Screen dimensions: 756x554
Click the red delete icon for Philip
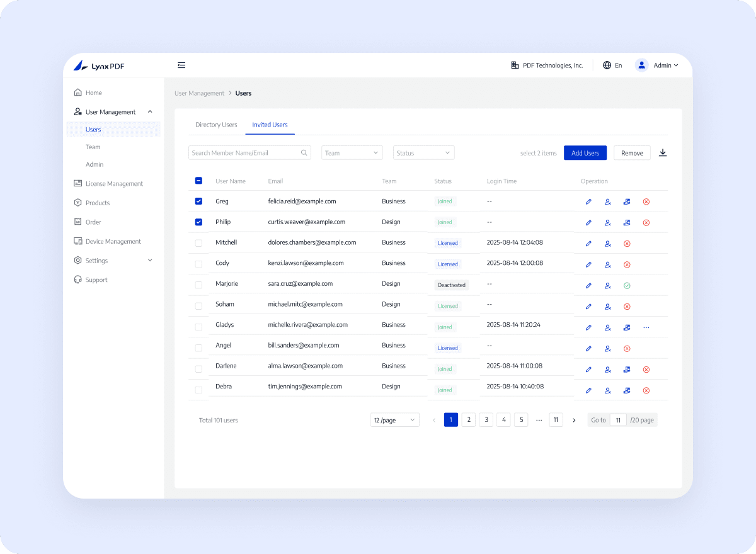coord(646,223)
